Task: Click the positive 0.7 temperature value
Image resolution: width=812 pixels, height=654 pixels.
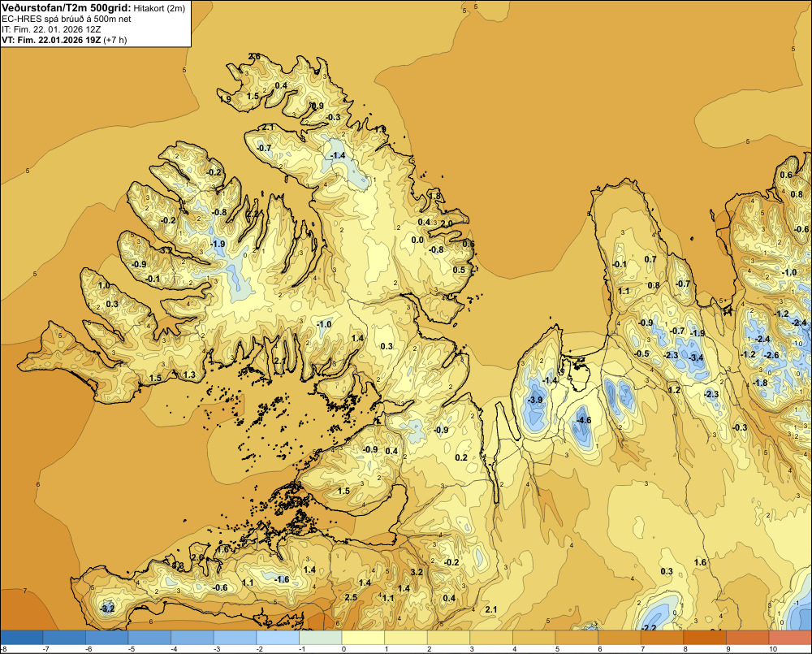Action: [650, 259]
